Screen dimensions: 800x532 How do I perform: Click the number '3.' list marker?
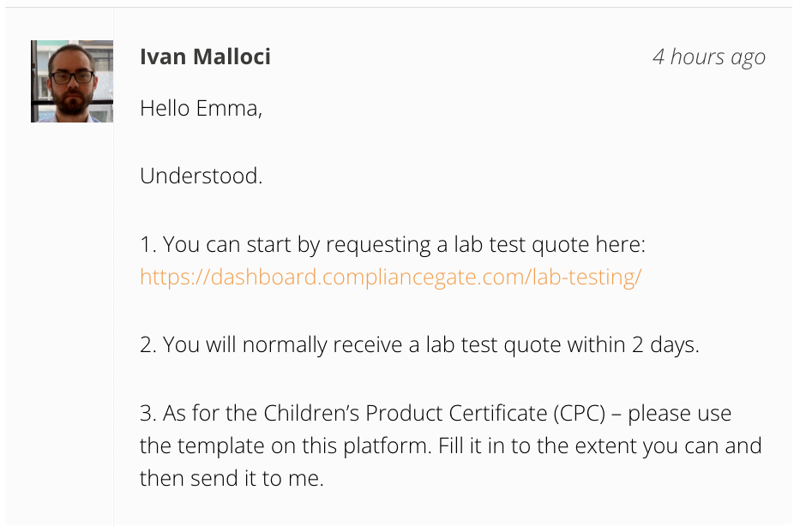(148, 413)
